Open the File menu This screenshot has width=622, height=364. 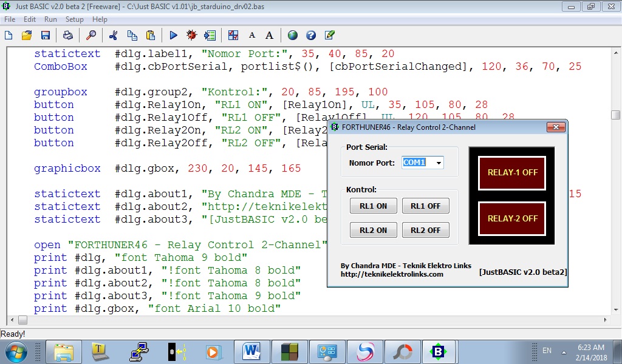pos(10,19)
